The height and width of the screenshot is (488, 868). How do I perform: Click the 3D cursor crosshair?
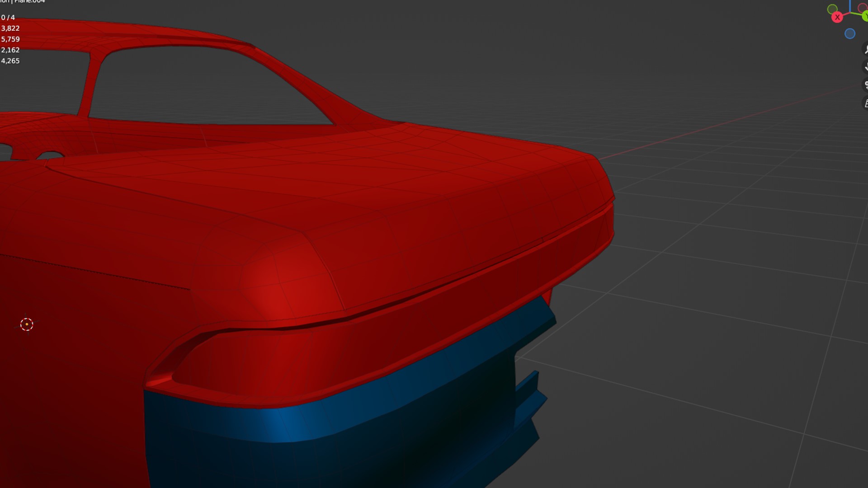tap(27, 324)
